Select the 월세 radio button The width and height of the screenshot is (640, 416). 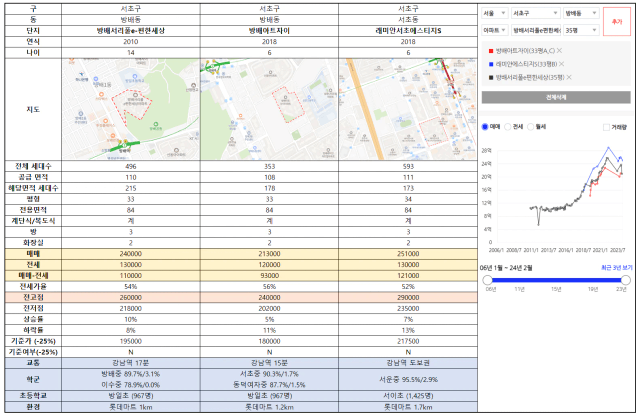click(531, 127)
